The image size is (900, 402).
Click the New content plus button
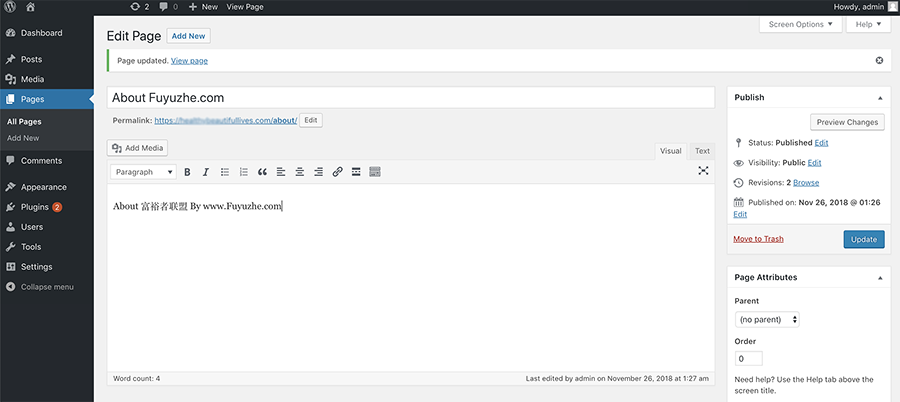pyautogui.click(x=203, y=7)
